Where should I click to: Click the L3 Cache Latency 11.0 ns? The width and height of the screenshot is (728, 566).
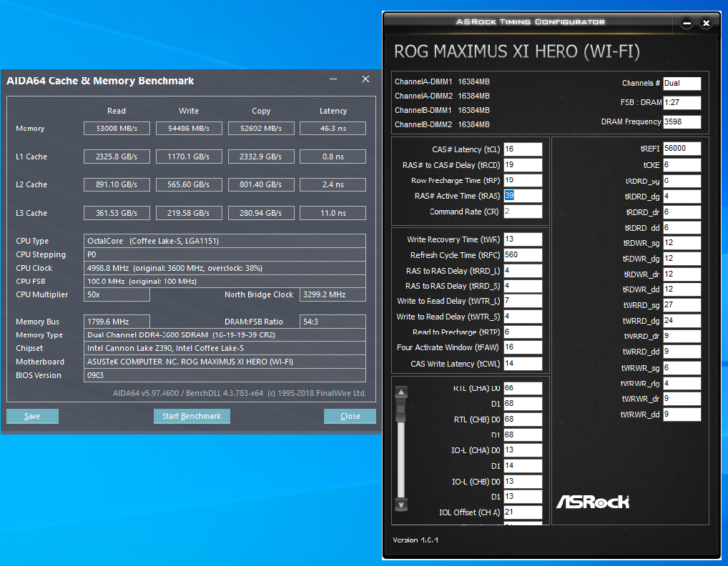[333, 213]
